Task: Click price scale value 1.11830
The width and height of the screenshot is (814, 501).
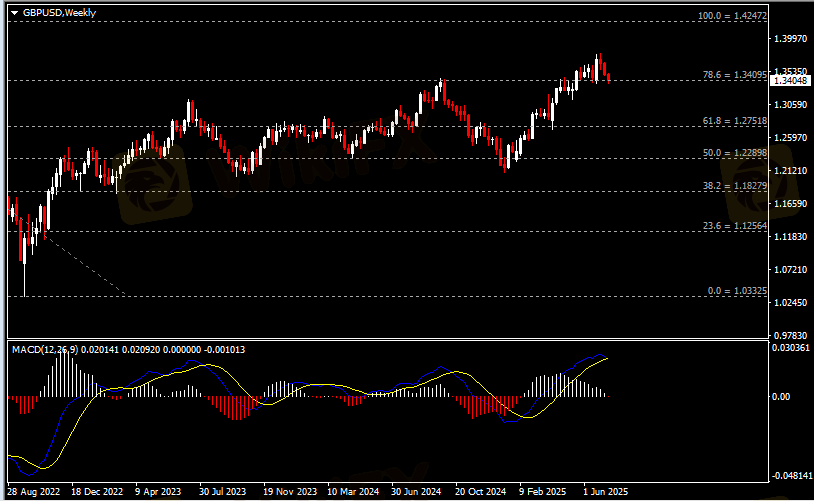Action: tap(791, 236)
